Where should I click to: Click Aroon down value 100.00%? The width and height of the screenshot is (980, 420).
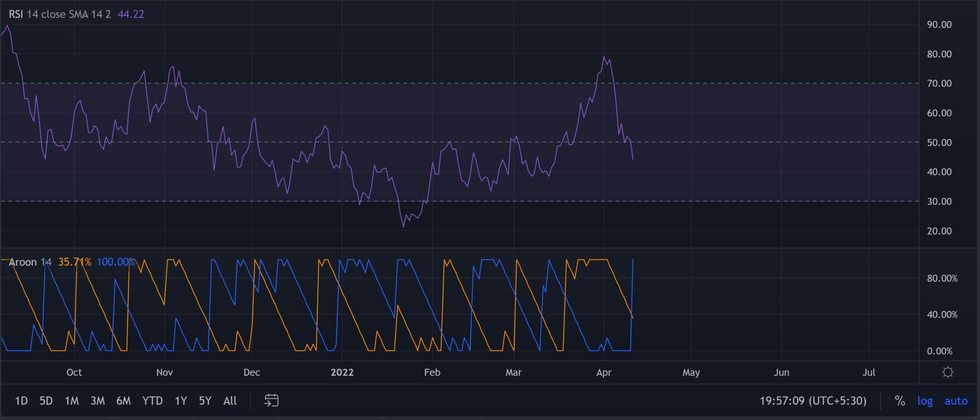[x=116, y=262]
